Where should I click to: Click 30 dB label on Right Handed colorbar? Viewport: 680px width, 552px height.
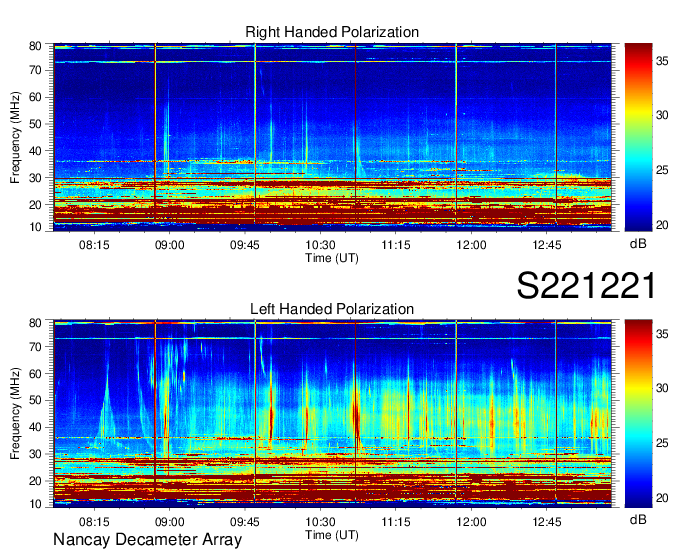click(662, 114)
